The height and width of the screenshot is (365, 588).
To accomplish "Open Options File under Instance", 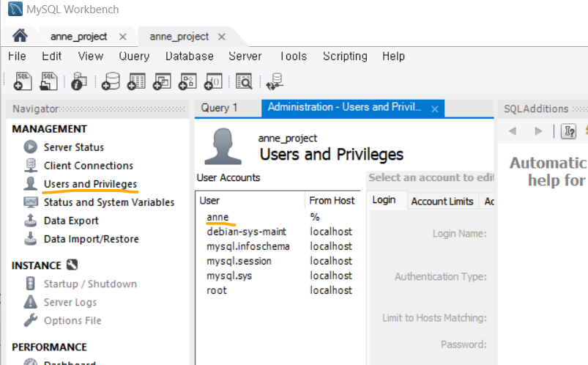I will pyautogui.click(x=72, y=321).
